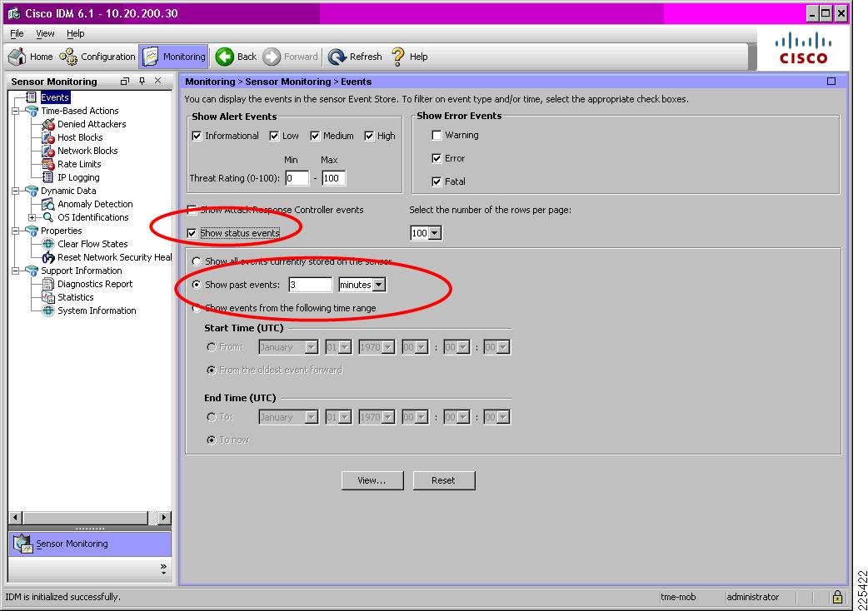The height and width of the screenshot is (611, 868).
Task: Collapse the Support Information tree node
Action: (16, 271)
